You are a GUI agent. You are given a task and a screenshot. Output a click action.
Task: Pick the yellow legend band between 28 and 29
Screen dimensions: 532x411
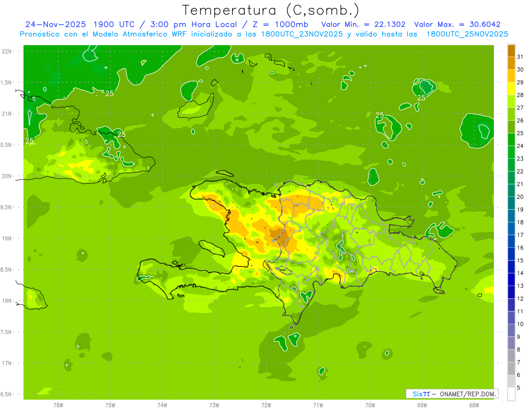pyautogui.click(x=511, y=89)
